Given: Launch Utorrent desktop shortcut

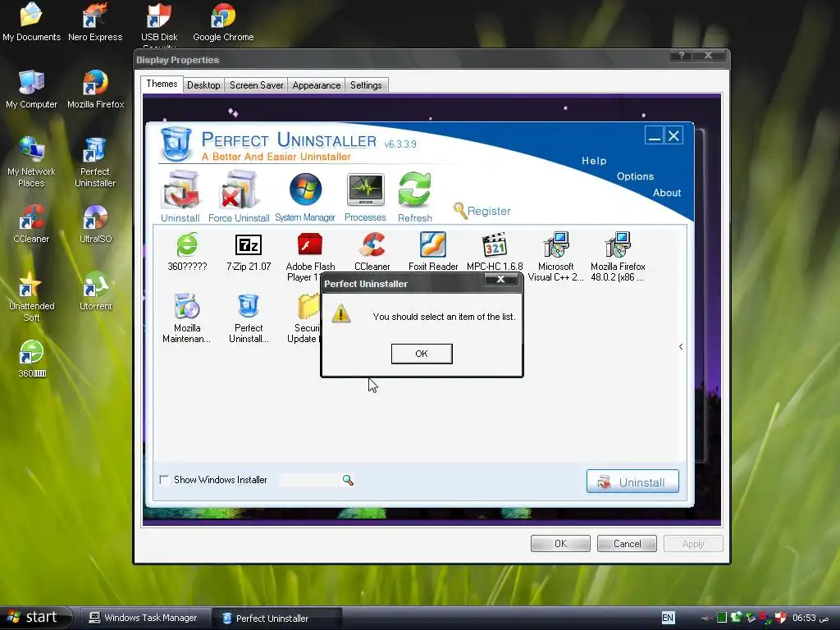Looking at the screenshot, I should [95, 292].
